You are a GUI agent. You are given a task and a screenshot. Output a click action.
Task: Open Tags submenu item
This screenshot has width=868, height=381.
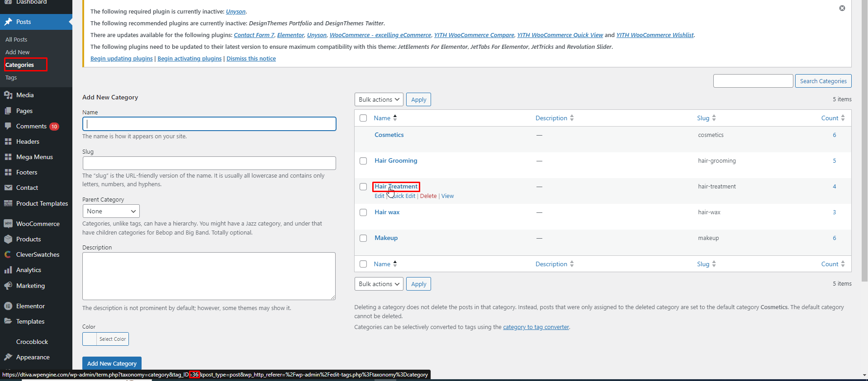point(11,77)
